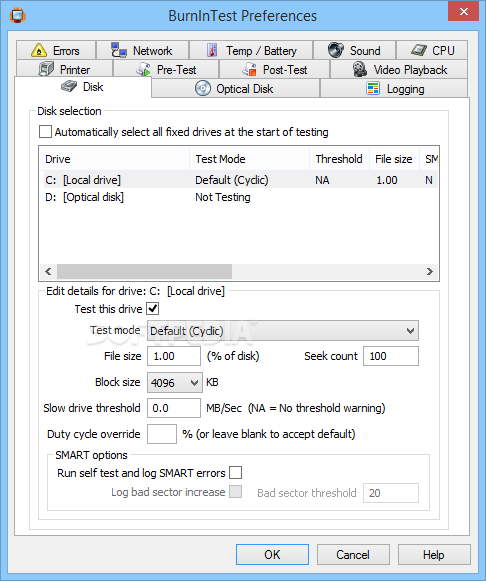The image size is (486, 581).
Task: Open the Pre-Test tab
Action: 166,69
